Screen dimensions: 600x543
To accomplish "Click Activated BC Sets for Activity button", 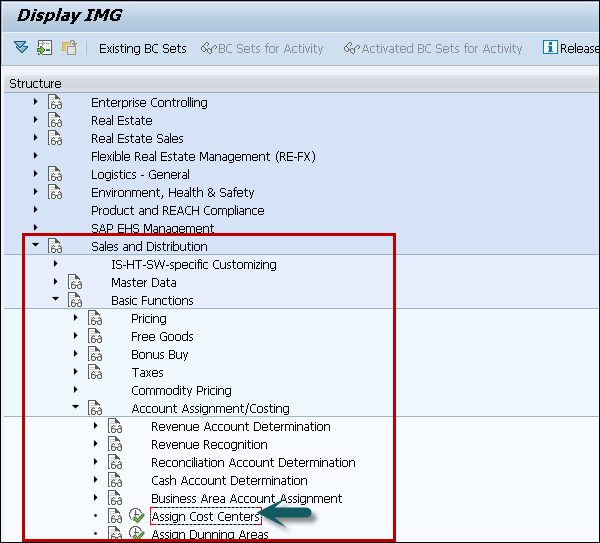I will [x=432, y=48].
